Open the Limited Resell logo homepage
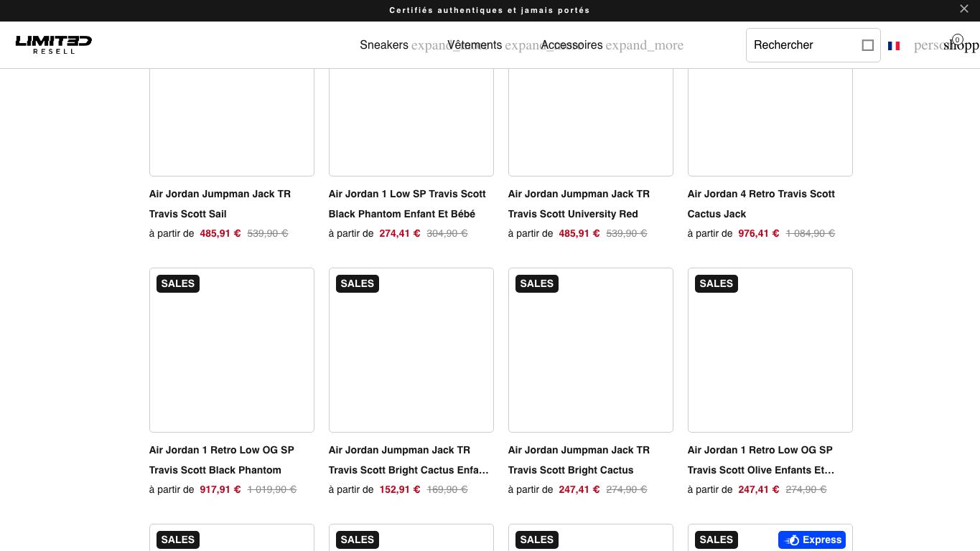980x551 pixels. (54, 44)
